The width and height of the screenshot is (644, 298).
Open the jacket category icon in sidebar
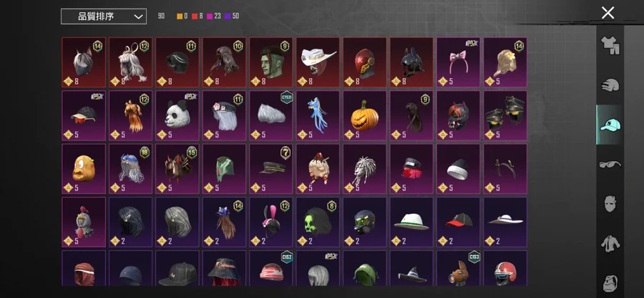click(x=610, y=244)
